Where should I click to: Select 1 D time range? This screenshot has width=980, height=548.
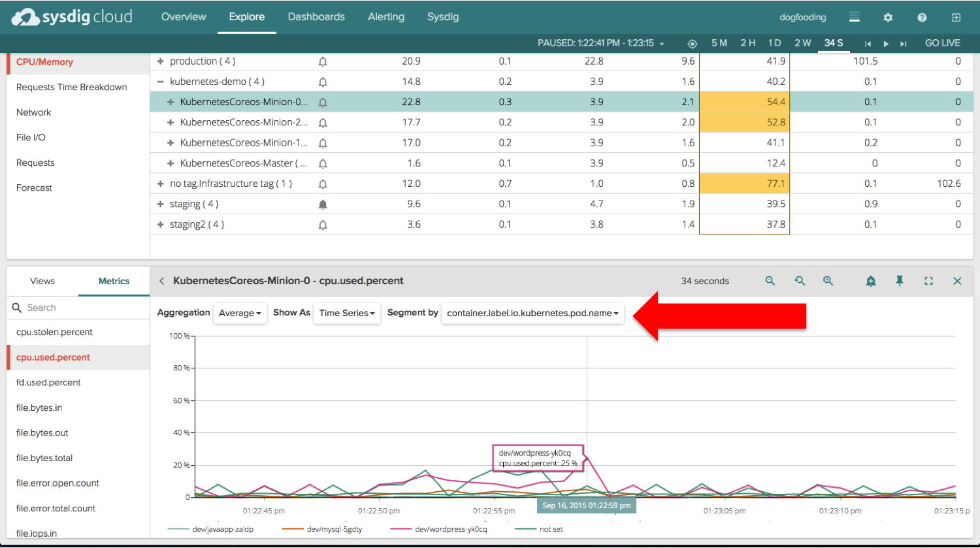click(775, 43)
